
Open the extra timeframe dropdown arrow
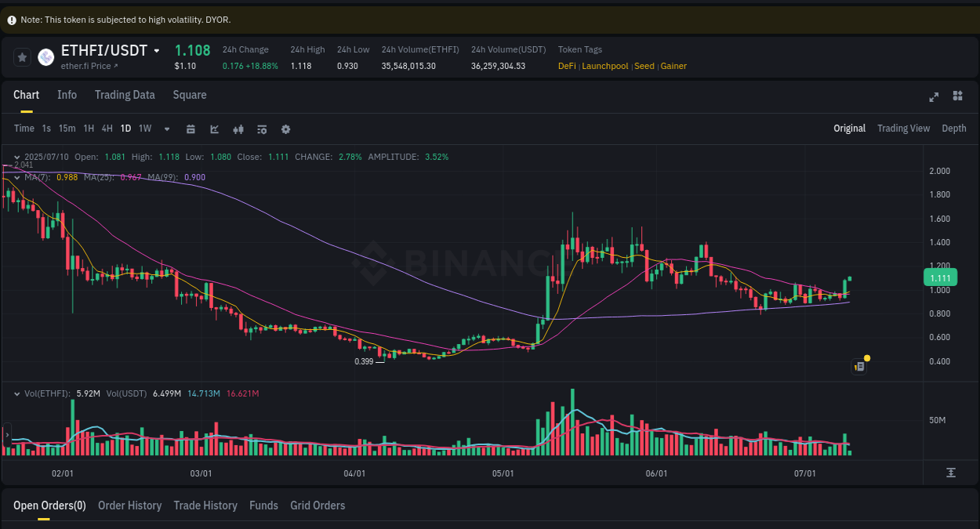[x=165, y=129]
